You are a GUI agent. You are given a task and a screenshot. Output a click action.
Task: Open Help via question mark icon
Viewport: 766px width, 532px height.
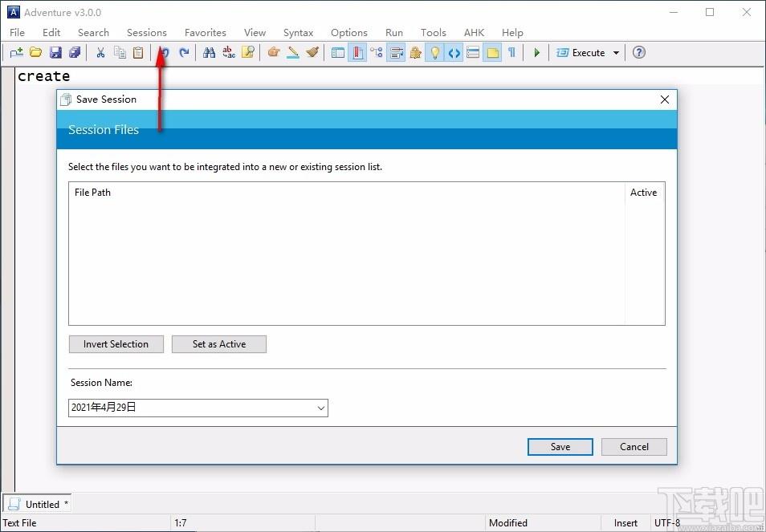tap(638, 52)
